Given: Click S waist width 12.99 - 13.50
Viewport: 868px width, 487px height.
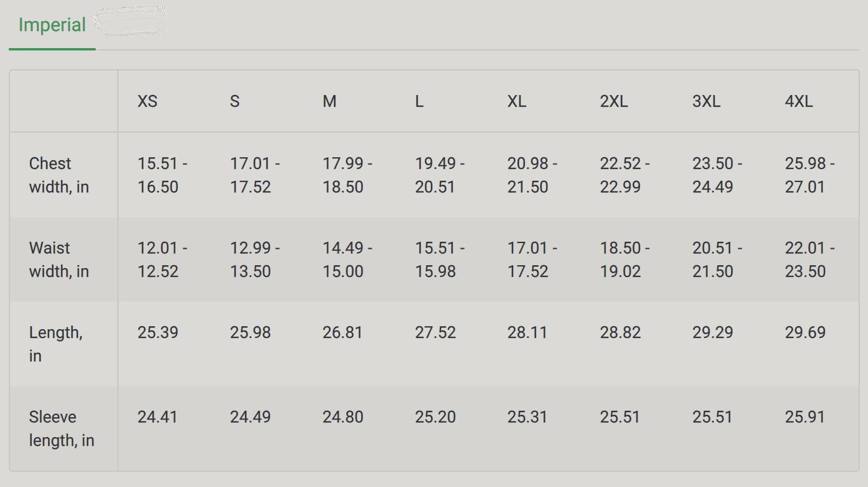Looking at the screenshot, I should tap(255, 259).
